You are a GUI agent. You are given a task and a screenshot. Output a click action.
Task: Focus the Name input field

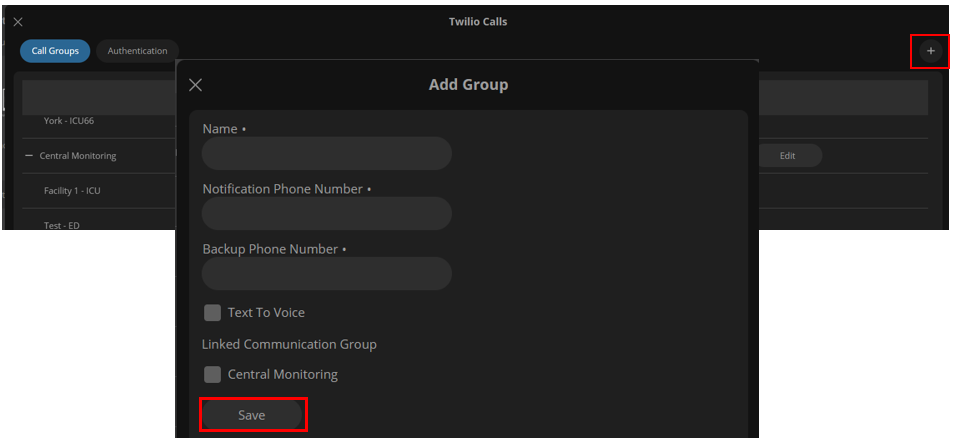coord(327,153)
